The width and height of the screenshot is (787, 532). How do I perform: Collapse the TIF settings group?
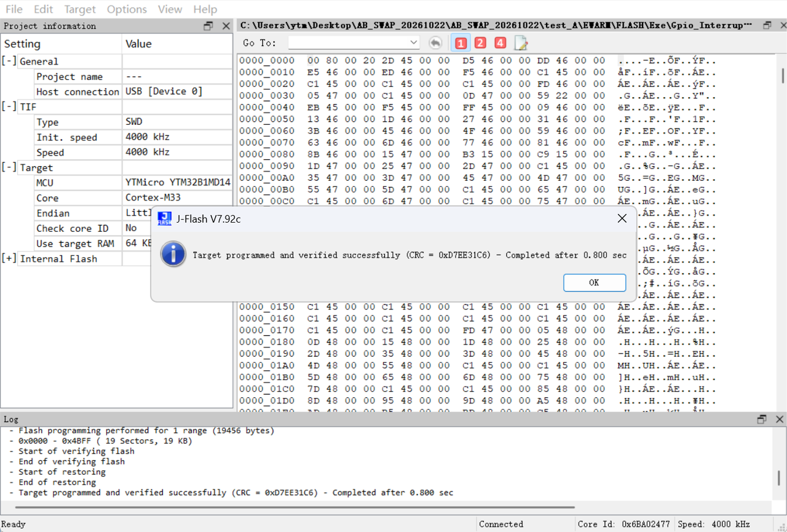9,107
